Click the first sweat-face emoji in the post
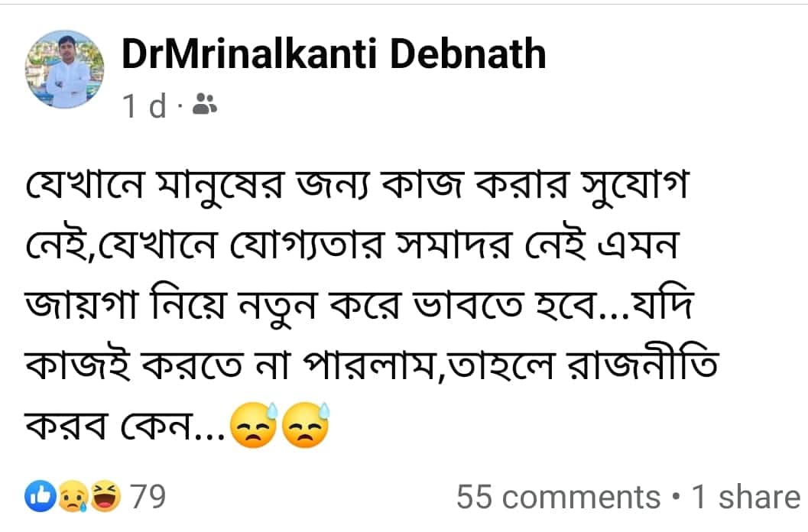The width and height of the screenshot is (808, 532). 254,427
